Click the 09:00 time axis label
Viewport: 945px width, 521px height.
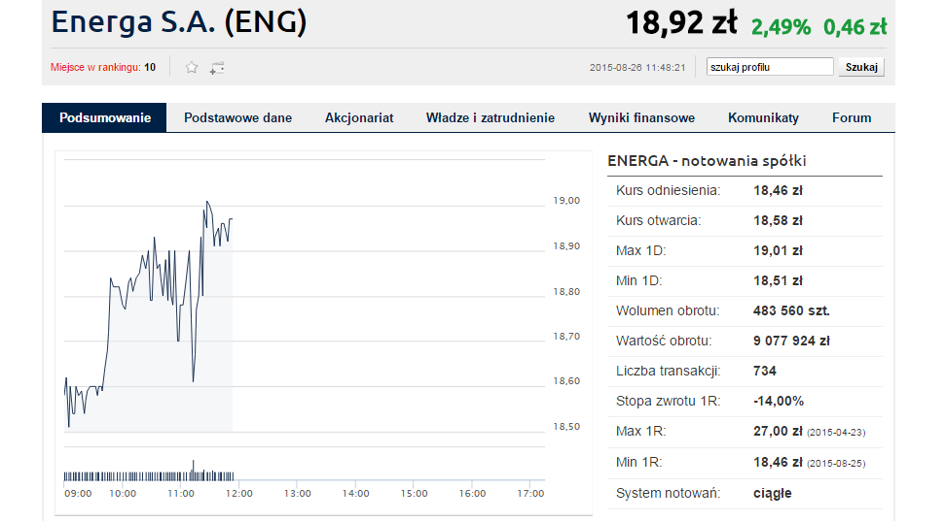pos(78,494)
